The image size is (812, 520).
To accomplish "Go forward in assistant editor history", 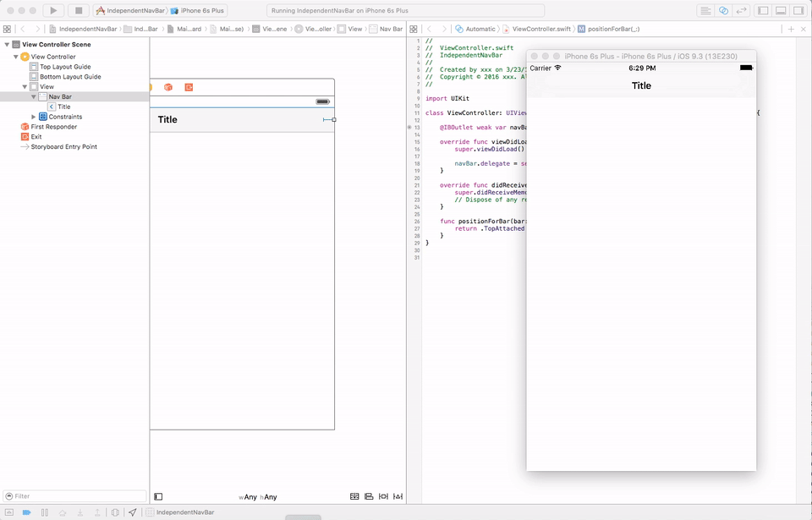I will tap(444, 29).
